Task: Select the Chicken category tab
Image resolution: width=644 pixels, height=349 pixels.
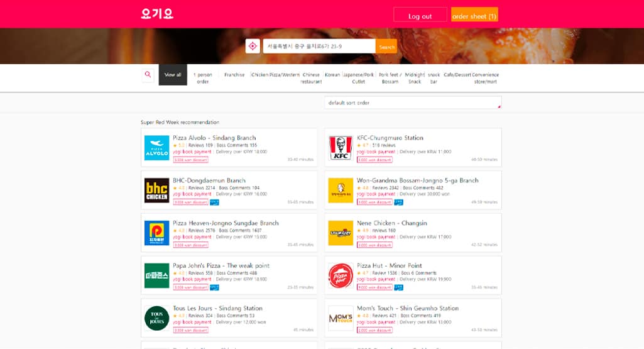Action: tap(259, 75)
